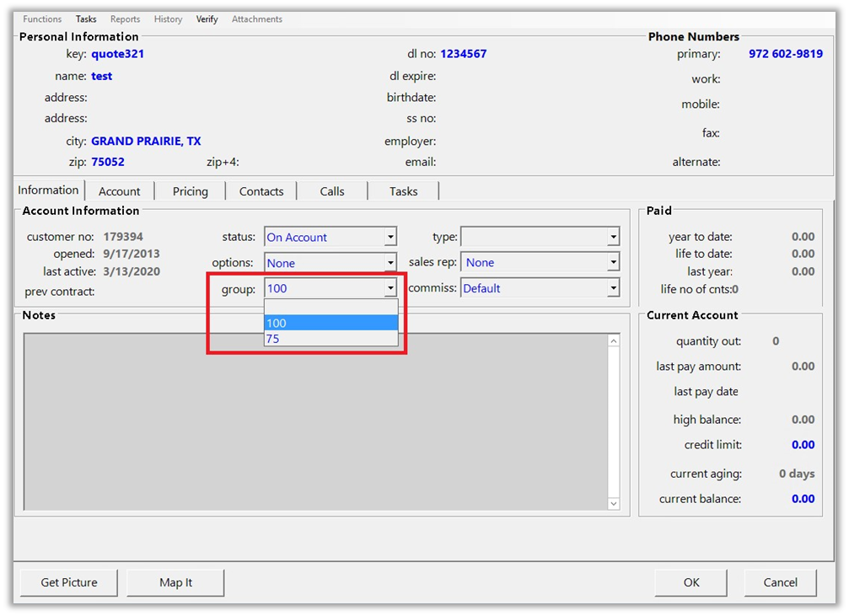This screenshot has width=849, height=616.
Task: Open the Verify menu
Action: point(207,19)
